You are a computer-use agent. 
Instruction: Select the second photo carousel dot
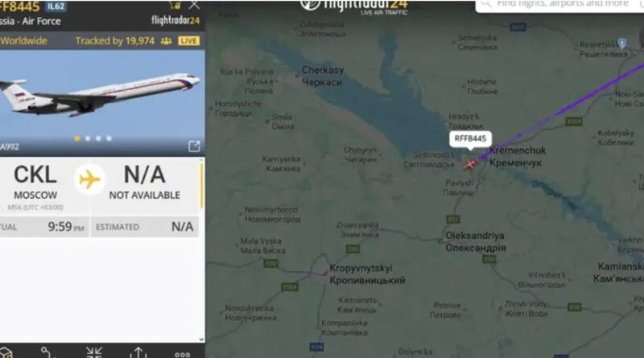[x=88, y=138]
